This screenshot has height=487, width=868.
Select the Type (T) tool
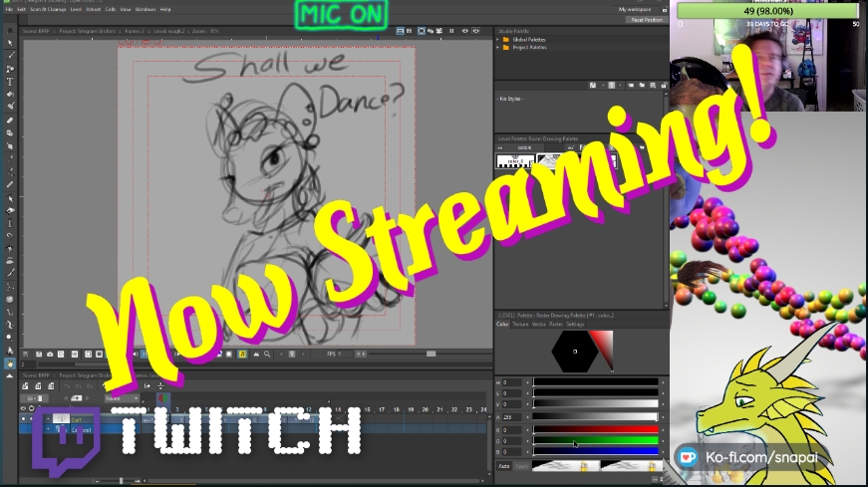pos(10,82)
